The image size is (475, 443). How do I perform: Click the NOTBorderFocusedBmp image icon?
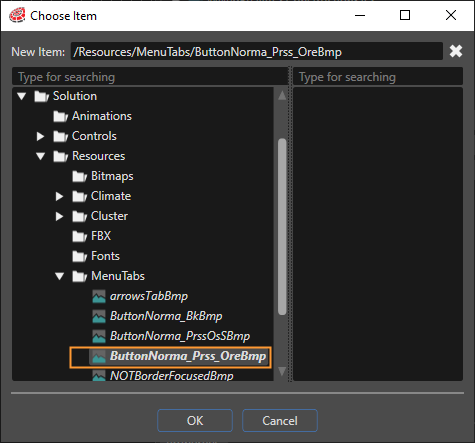click(x=99, y=375)
